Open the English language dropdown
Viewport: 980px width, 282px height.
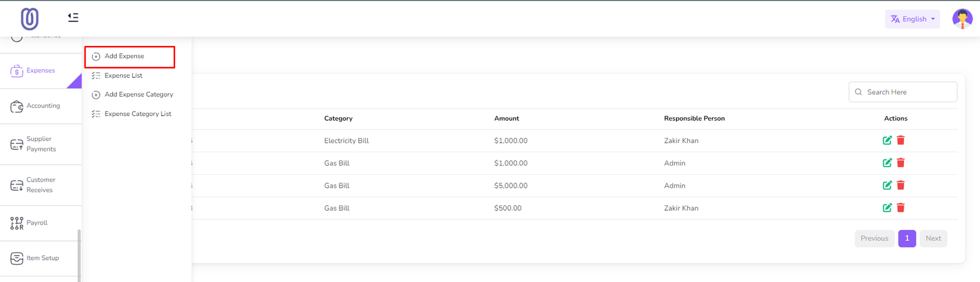912,19
